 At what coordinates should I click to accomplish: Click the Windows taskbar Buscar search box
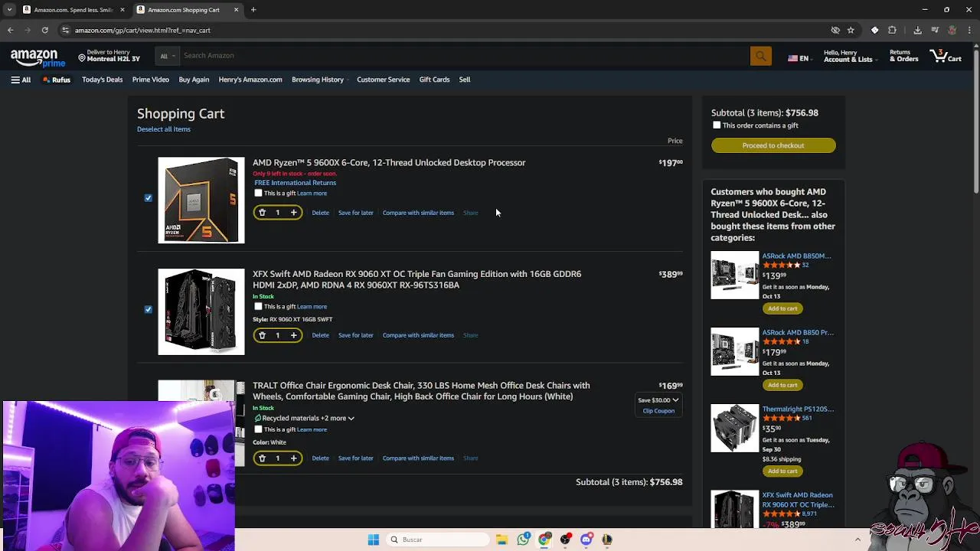tap(439, 540)
